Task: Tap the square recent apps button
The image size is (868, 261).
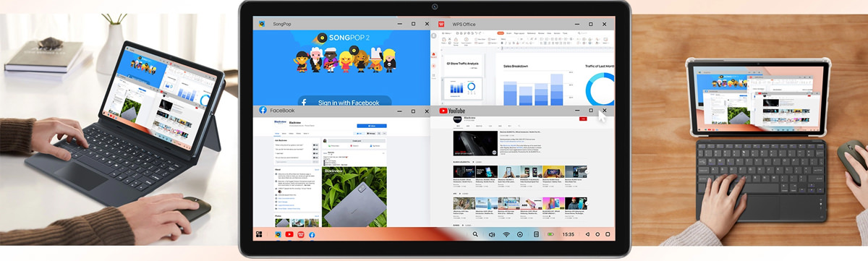Action: [607, 234]
